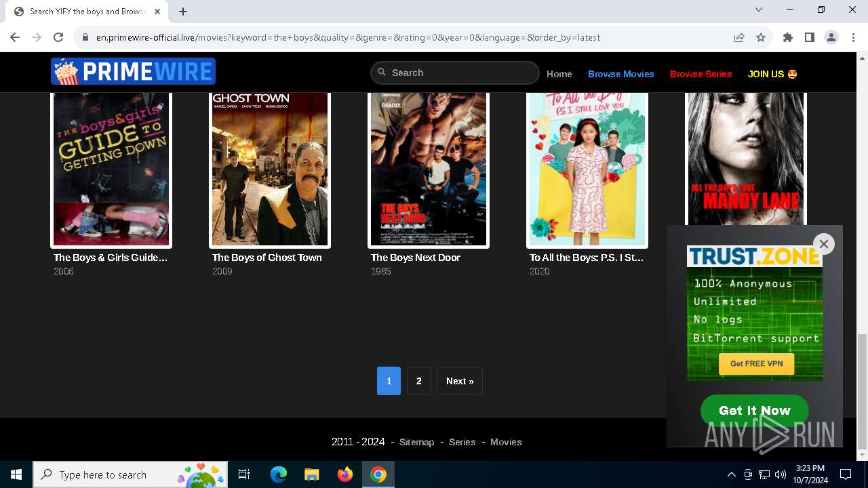The width and height of the screenshot is (868, 488).
Task: Open Chrome extensions puzzle icon
Action: point(788,37)
